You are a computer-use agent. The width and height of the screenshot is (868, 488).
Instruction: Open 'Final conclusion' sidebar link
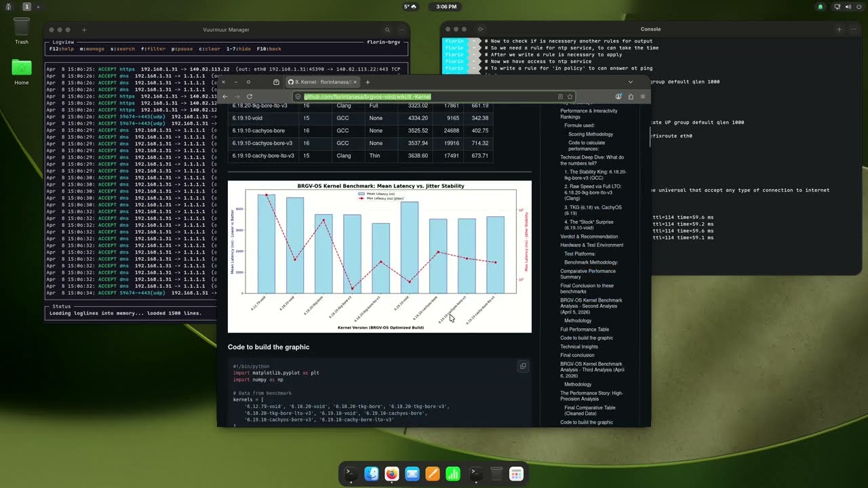click(x=577, y=355)
